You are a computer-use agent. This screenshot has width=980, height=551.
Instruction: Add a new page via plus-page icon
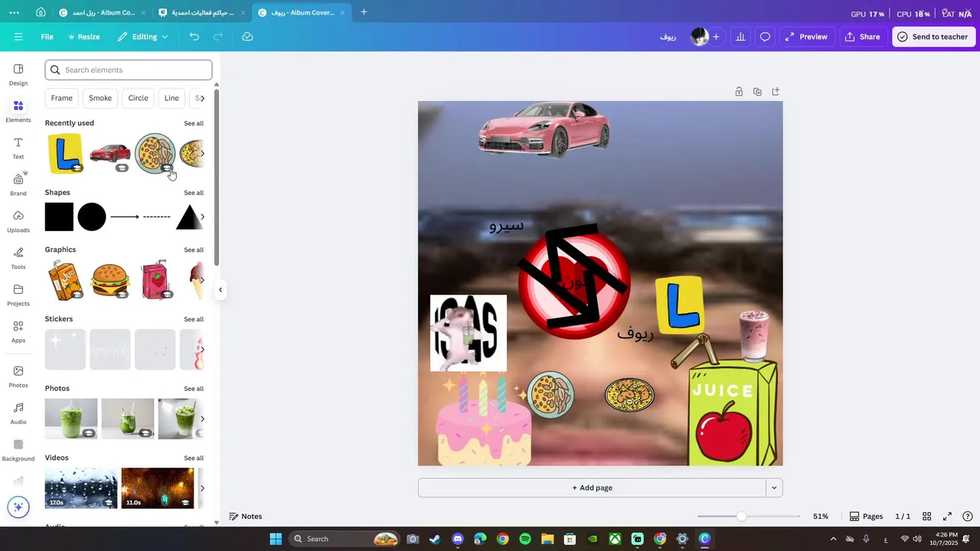pyautogui.click(x=776, y=92)
